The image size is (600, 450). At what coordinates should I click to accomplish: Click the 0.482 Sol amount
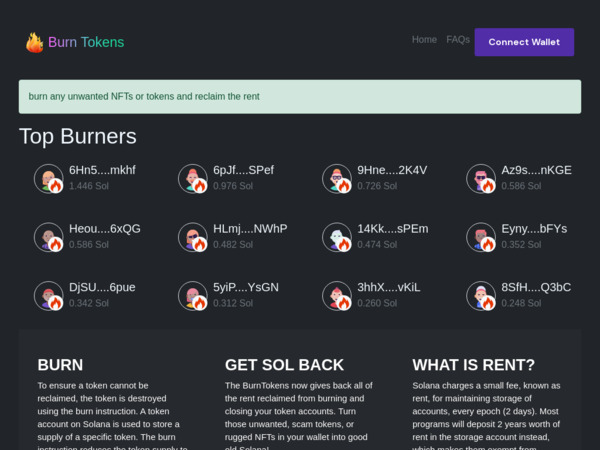coord(233,245)
